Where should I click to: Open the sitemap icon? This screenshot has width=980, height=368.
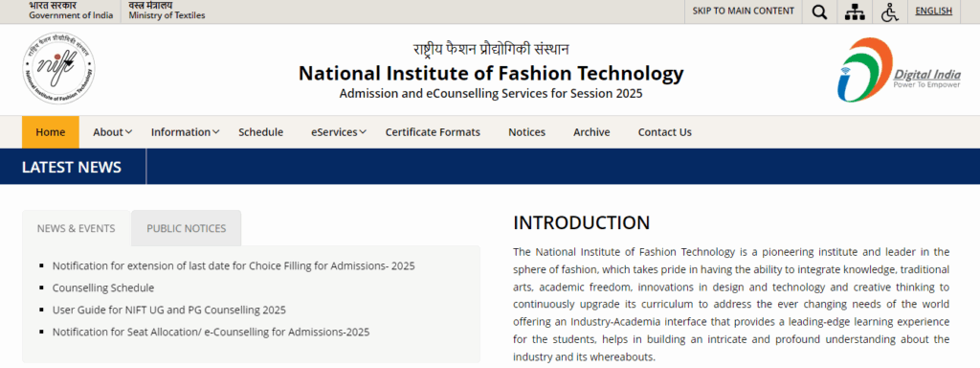(855, 11)
